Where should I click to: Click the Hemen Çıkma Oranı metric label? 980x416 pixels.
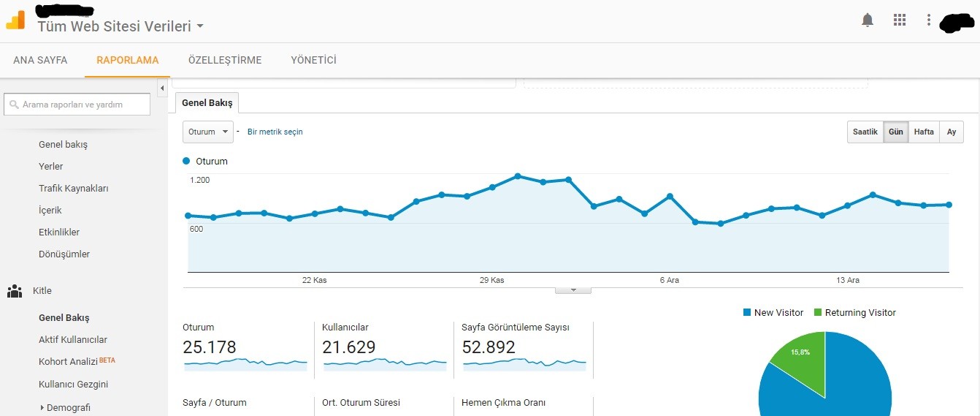tap(503, 403)
